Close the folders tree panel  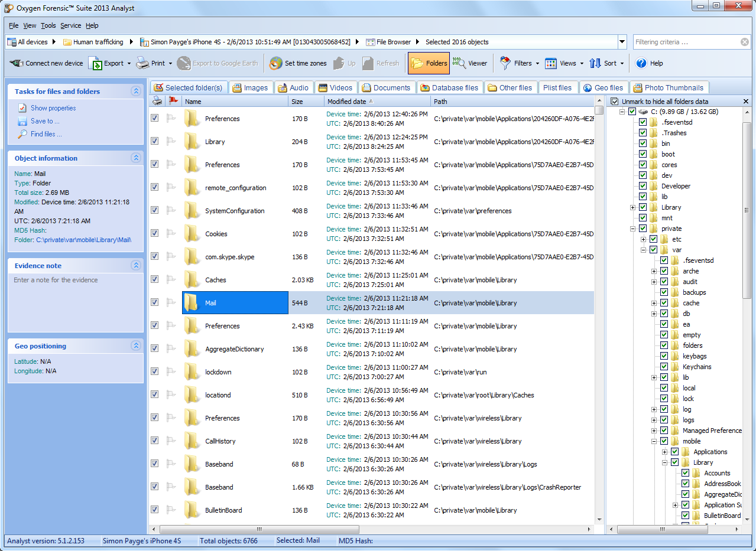(746, 102)
